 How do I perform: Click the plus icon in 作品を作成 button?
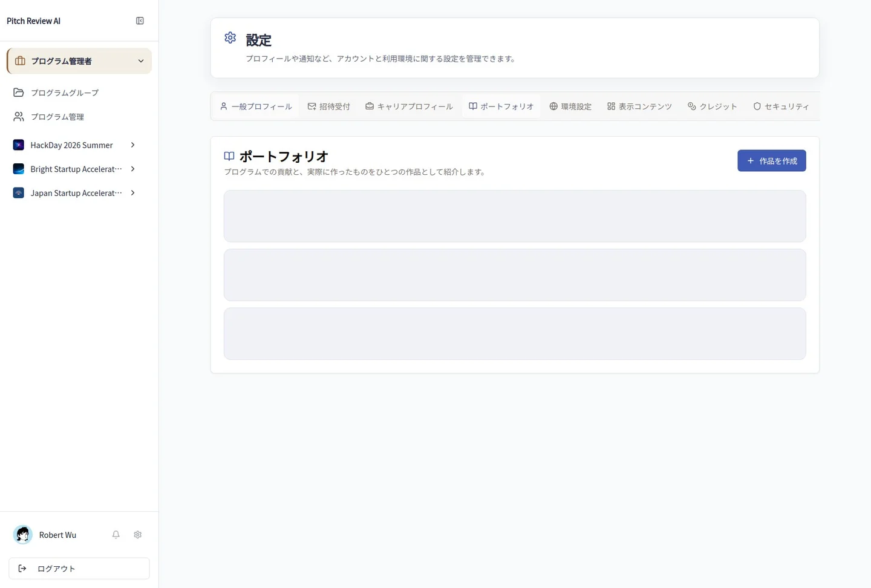click(751, 161)
